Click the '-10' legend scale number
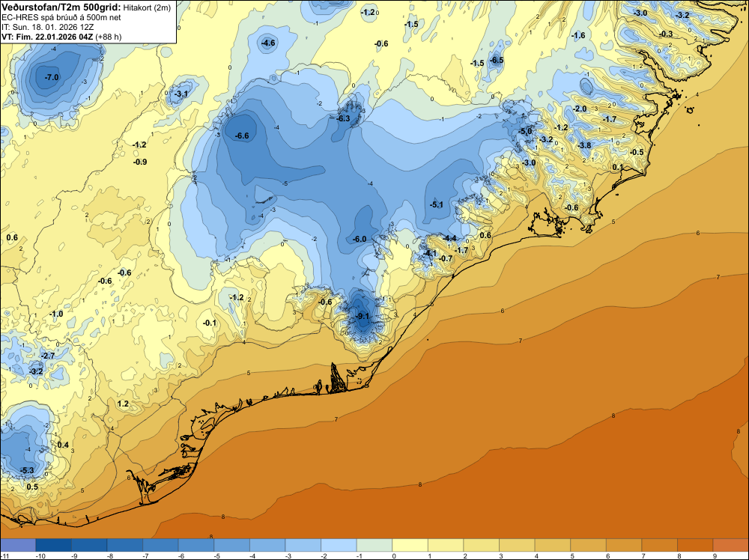This screenshot has width=749, height=560. [x=40, y=556]
